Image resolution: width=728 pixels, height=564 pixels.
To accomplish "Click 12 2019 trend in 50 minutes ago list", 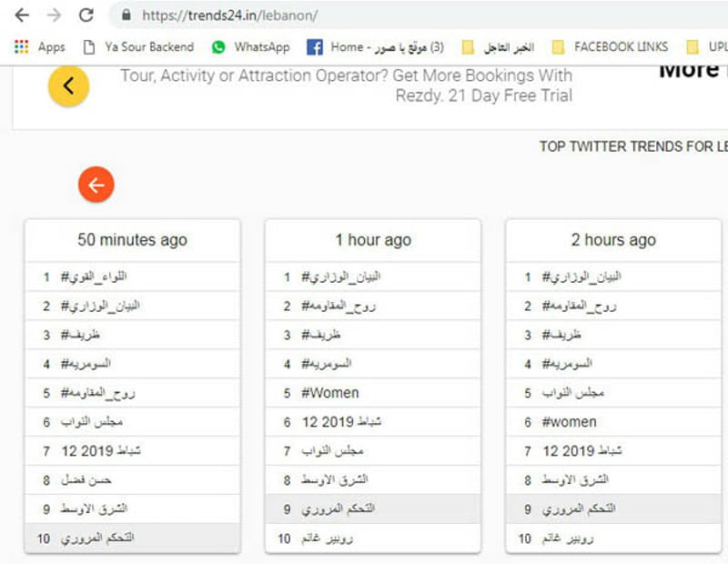I will tap(132, 450).
